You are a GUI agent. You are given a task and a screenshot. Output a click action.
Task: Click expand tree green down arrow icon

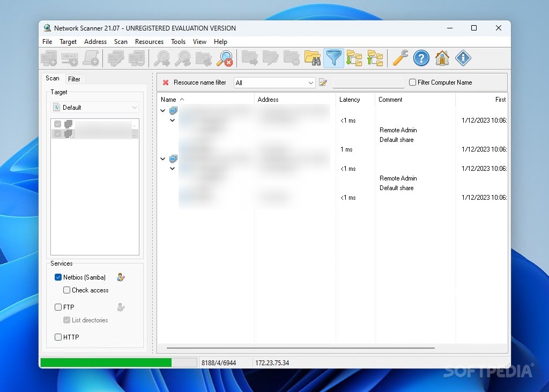tap(354, 58)
